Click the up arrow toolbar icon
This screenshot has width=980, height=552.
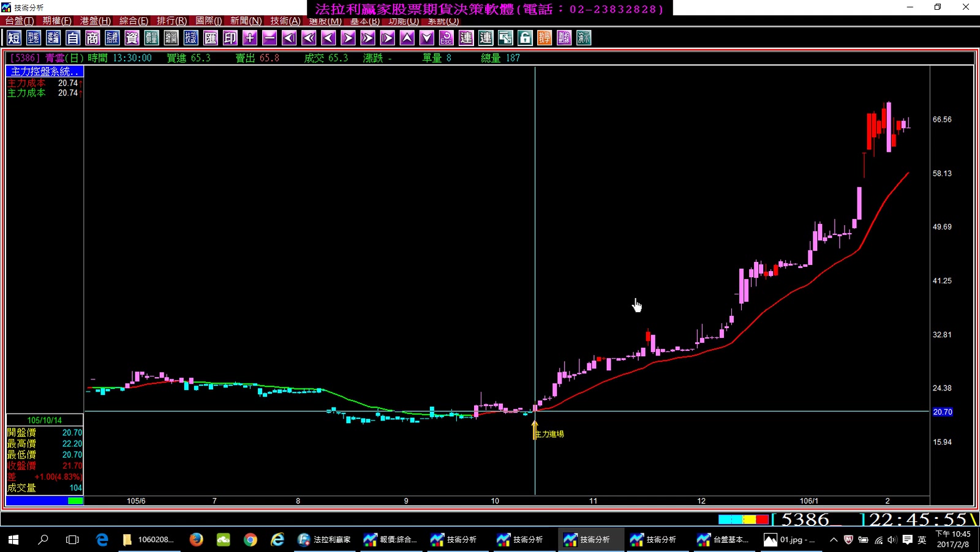pyautogui.click(x=407, y=38)
